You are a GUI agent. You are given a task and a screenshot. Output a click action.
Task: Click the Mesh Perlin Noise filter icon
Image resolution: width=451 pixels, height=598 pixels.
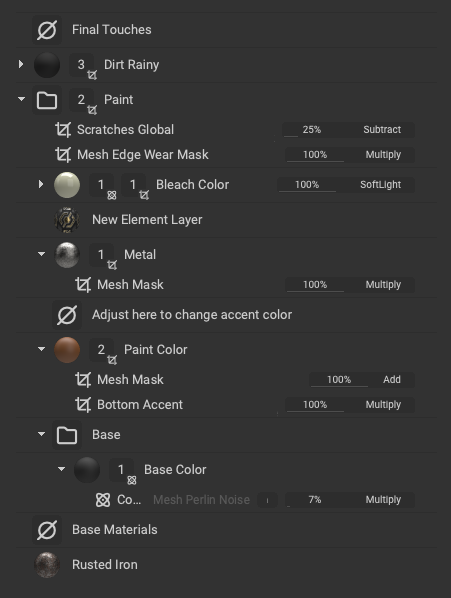click(103, 500)
